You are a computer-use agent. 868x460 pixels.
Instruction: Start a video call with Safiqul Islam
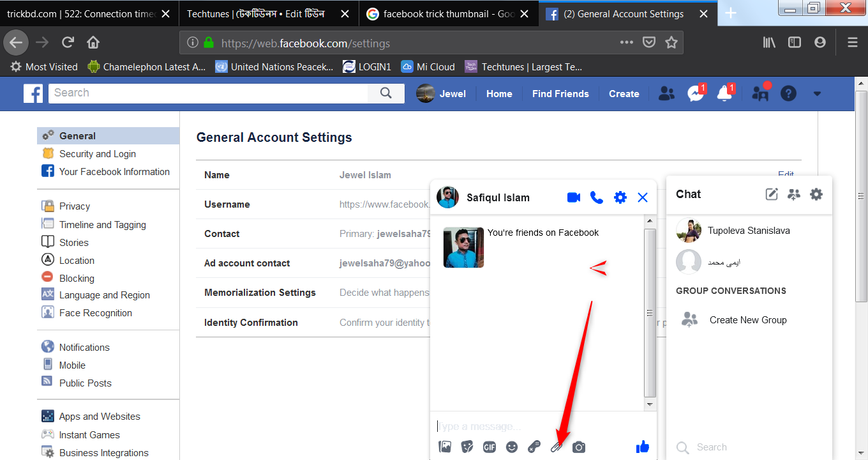574,197
